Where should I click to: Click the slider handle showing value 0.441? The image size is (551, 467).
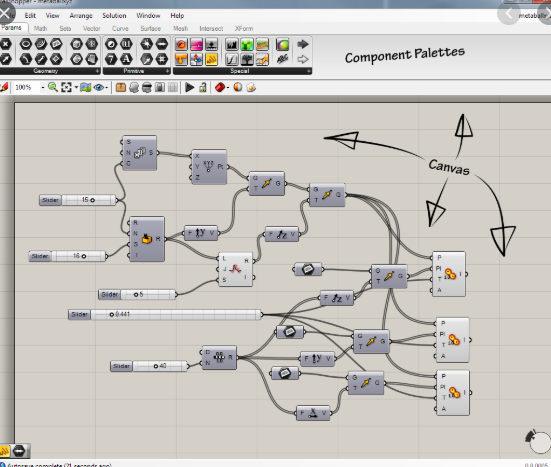coord(112,314)
